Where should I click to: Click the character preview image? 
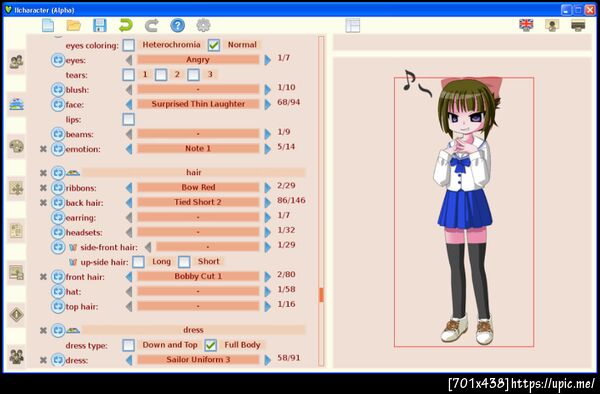(464, 212)
